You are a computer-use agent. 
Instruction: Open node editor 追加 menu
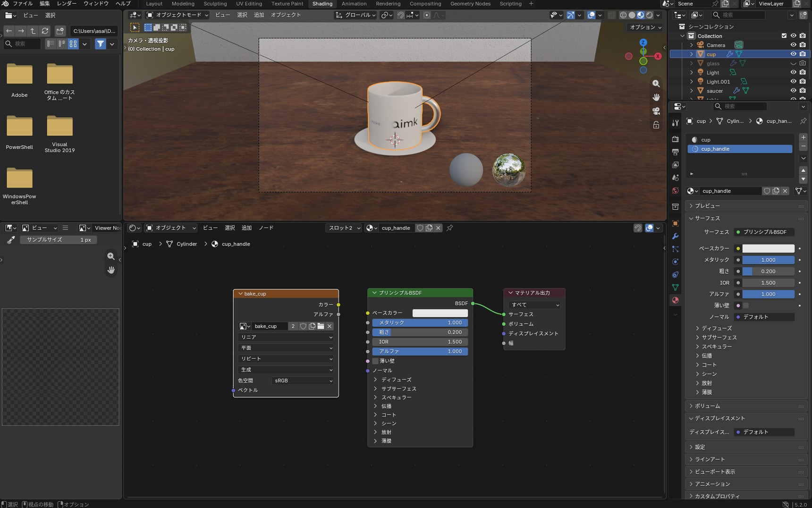(x=246, y=228)
